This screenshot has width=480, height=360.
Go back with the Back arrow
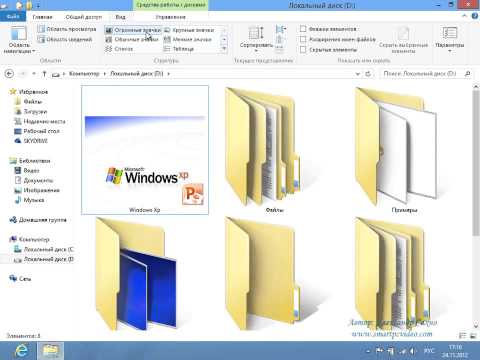click(x=10, y=74)
